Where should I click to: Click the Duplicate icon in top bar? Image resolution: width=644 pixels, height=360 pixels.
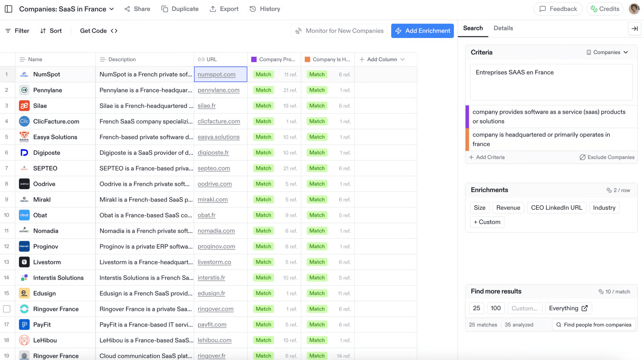click(165, 9)
